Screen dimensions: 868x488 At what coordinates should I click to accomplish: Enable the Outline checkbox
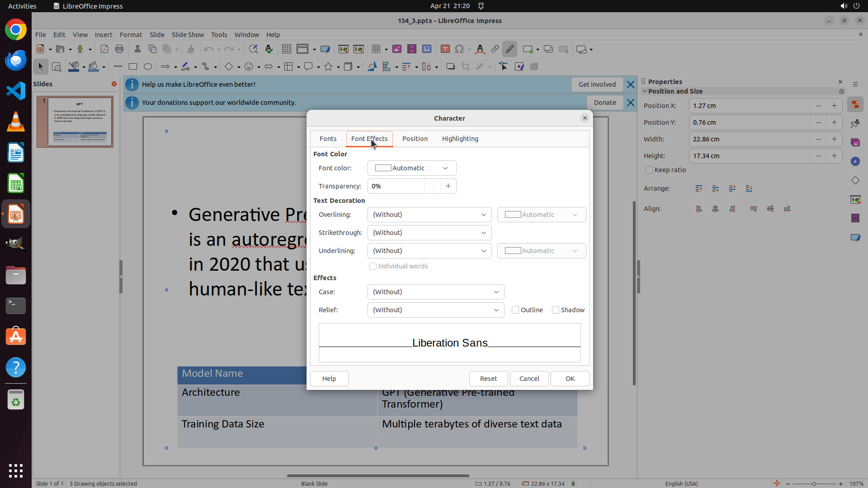(515, 310)
